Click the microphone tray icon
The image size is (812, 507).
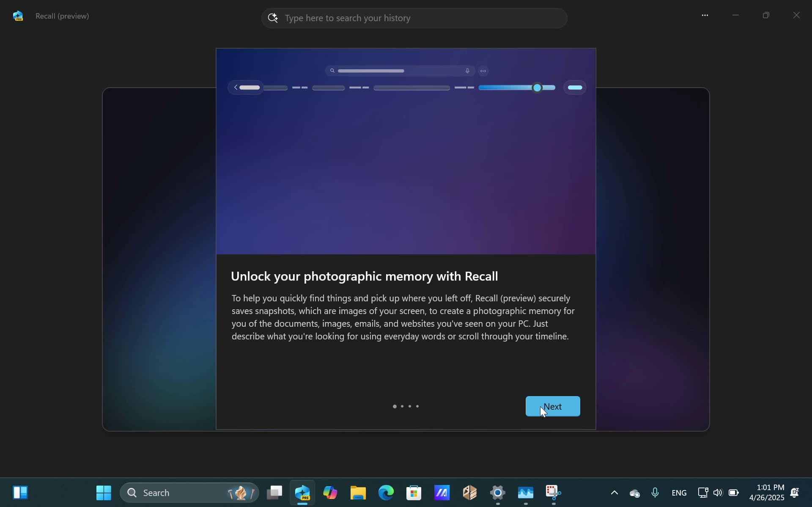click(655, 493)
